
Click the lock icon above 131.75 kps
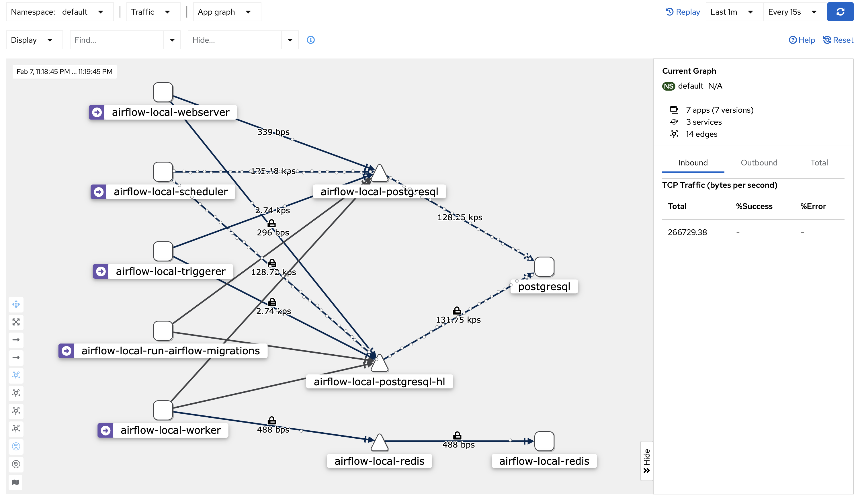pos(457,310)
